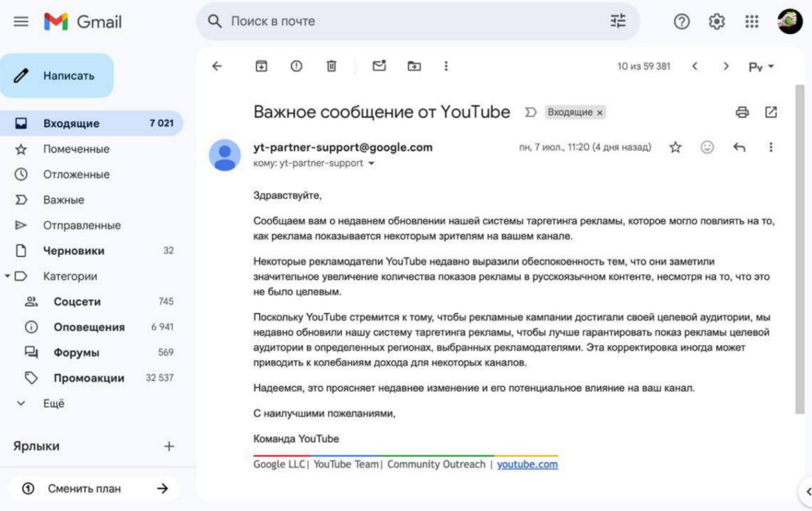Viewport: 812px width, 511px height.
Task: Report this email as spam
Action: point(296,66)
